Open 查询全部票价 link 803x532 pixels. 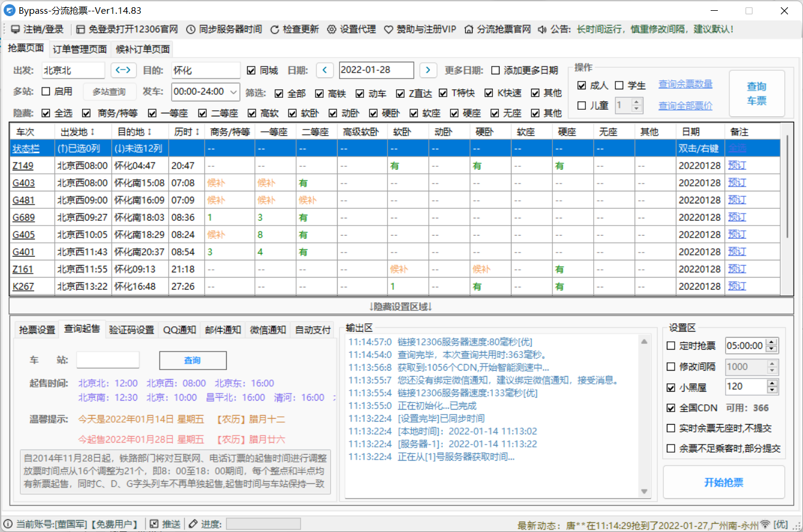tap(685, 106)
